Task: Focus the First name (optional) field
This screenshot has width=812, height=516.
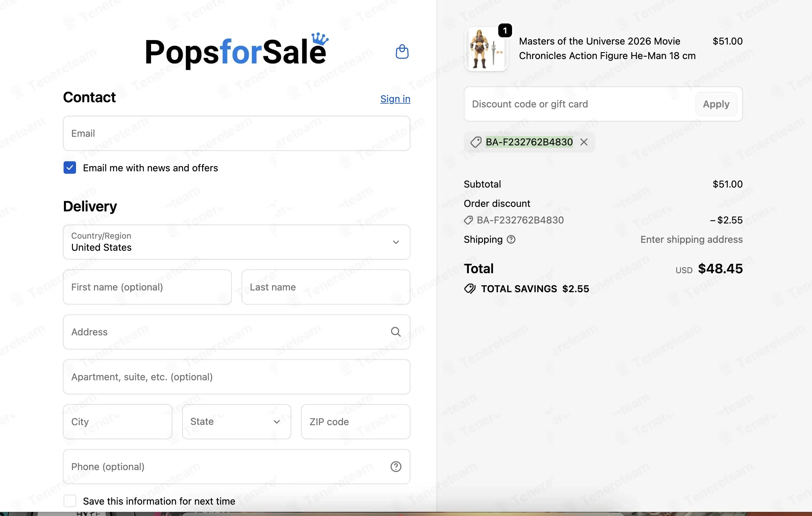Action: point(147,287)
